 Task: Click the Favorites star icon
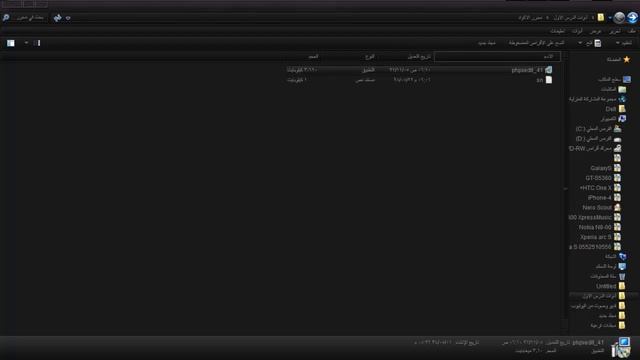(627, 60)
